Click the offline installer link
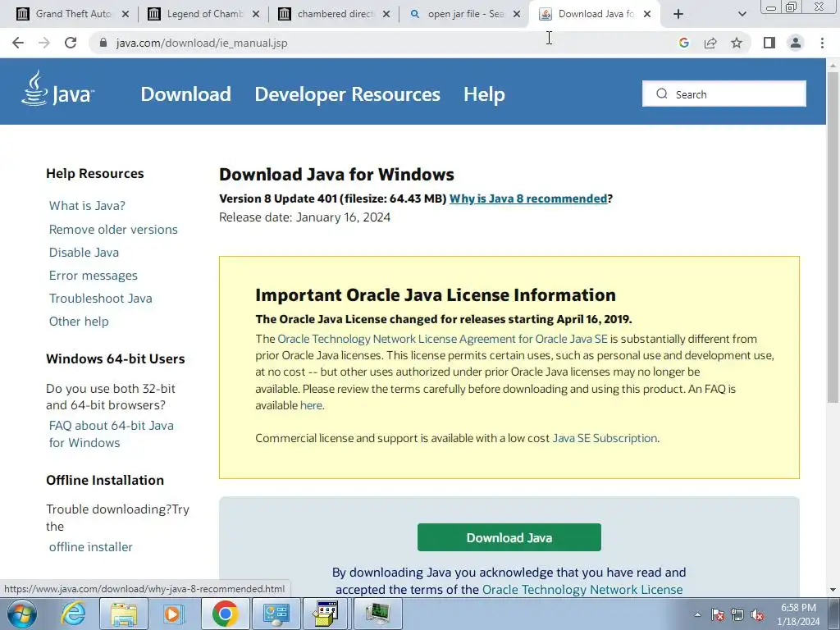The image size is (840, 630). tap(90, 547)
